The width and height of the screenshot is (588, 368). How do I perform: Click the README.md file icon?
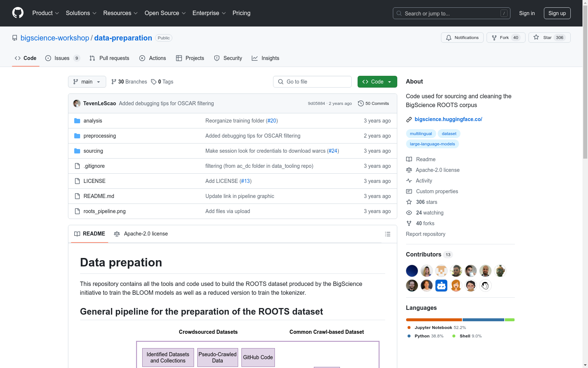pos(77,196)
